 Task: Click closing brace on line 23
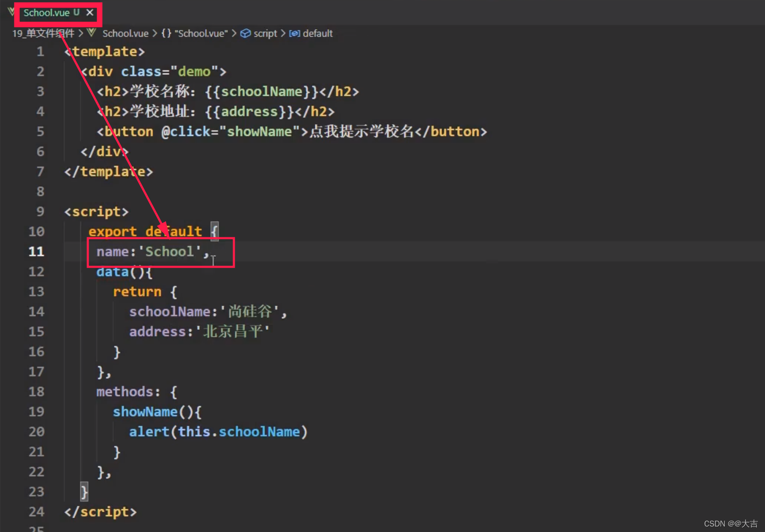pos(84,492)
